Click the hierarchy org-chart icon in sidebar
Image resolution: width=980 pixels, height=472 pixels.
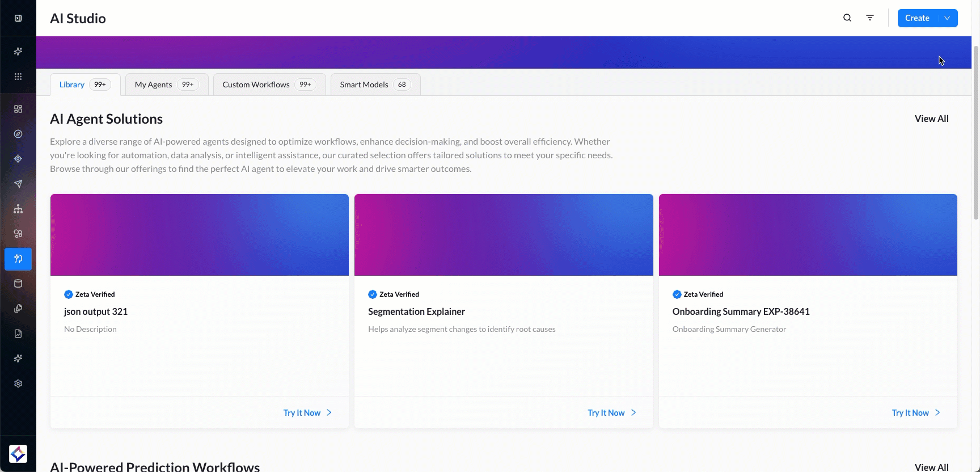click(x=18, y=209)
